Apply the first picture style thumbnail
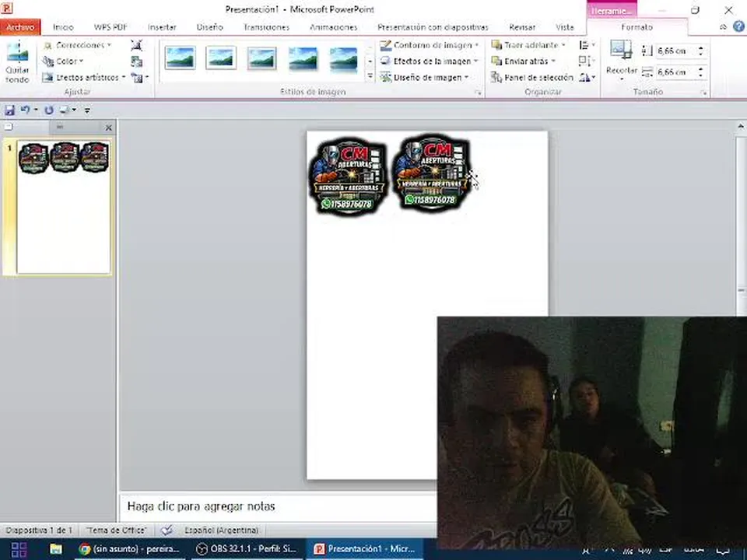 pos(180,58)
